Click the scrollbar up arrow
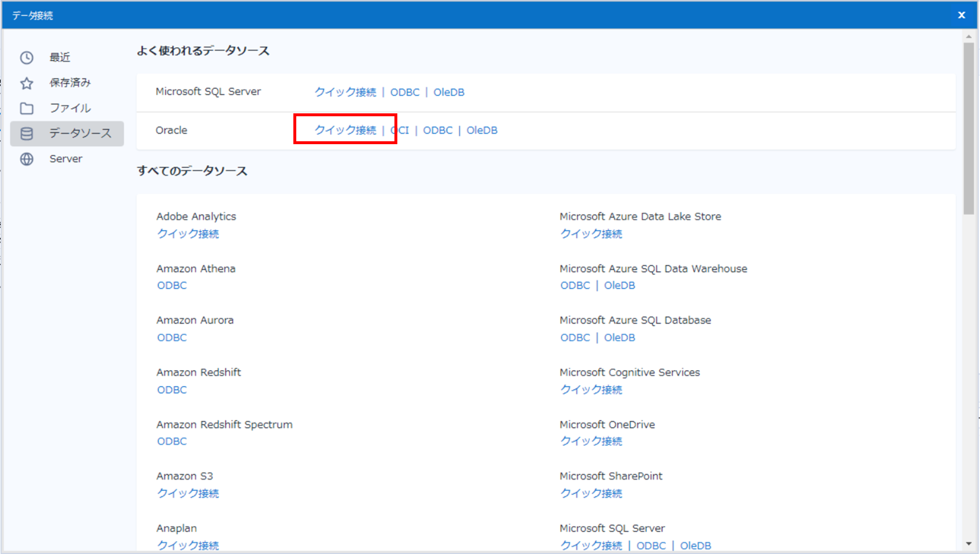 point(968,36)
